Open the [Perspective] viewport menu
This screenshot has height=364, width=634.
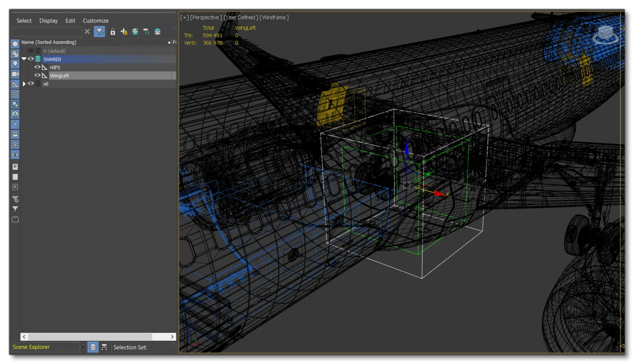(206, 17)
